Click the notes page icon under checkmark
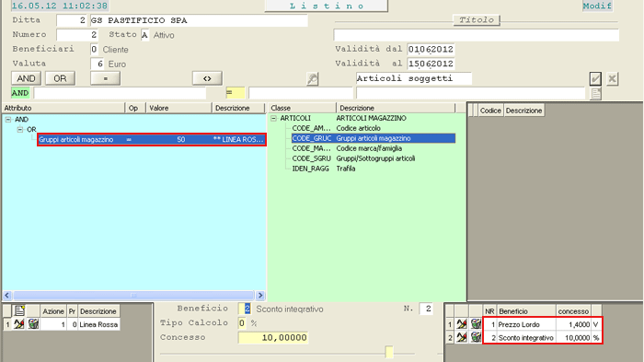The image size is (644, 362). pyautogui.click(x=595, y=94)
